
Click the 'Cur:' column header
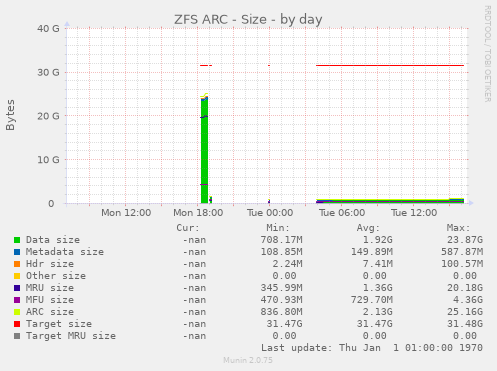coord(188,228)
